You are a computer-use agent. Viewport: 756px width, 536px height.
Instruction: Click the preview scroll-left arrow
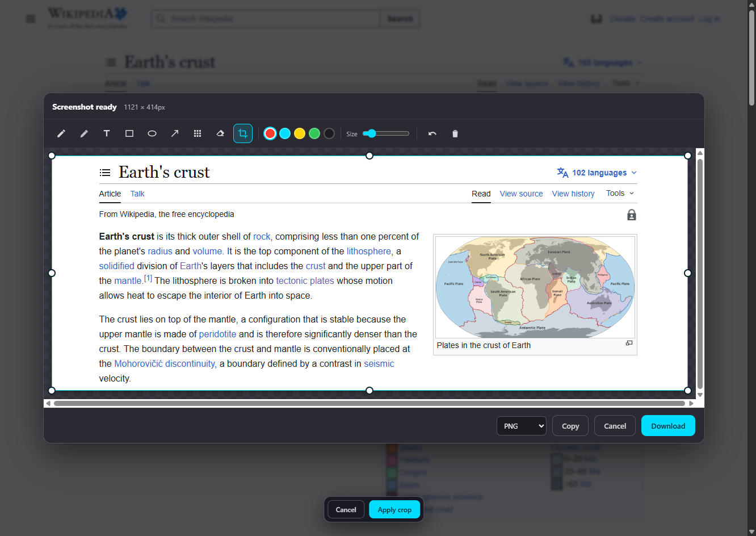point(48,404)
